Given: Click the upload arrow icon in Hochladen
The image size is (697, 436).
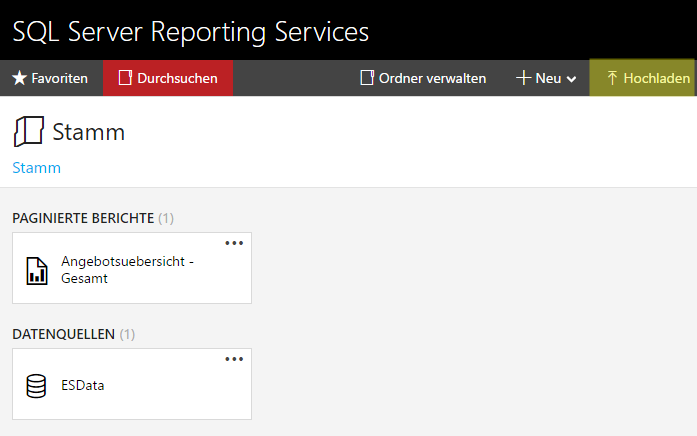Looking at the screenshot, I should click(x=612, y=78).
